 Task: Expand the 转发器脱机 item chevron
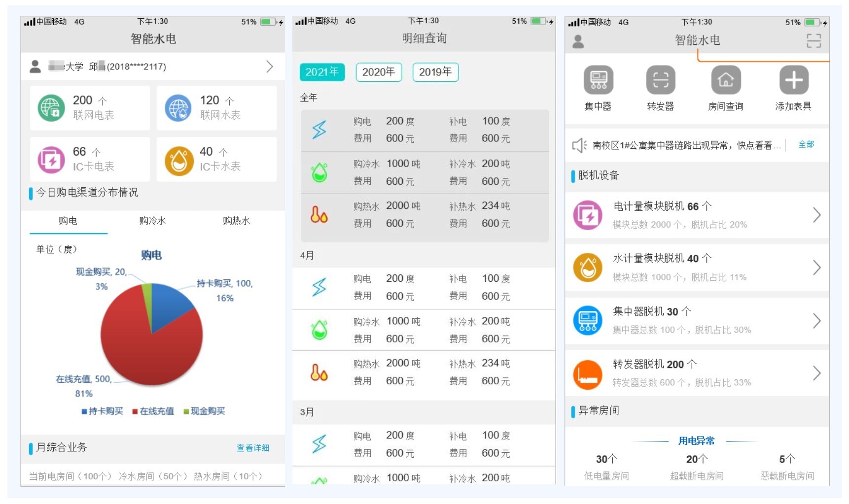816,373
